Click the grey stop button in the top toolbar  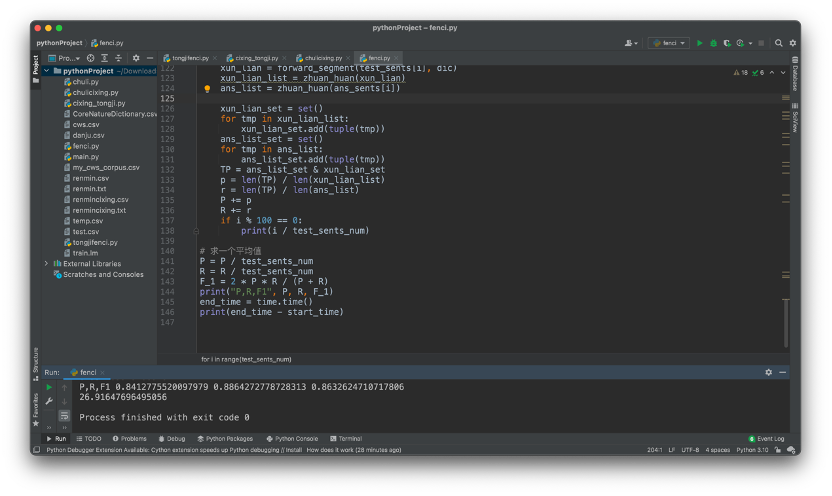[761, 43]
